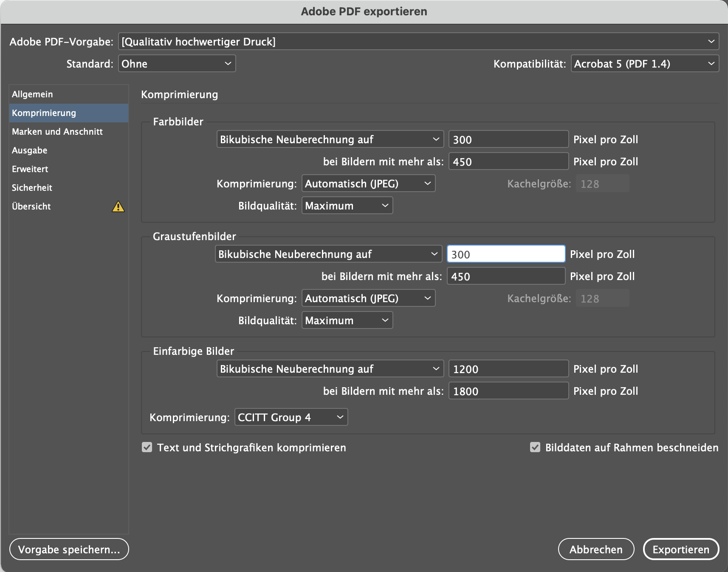Go to Marken und Anschnitt section

pyautogui.click(x=69, y=132)
